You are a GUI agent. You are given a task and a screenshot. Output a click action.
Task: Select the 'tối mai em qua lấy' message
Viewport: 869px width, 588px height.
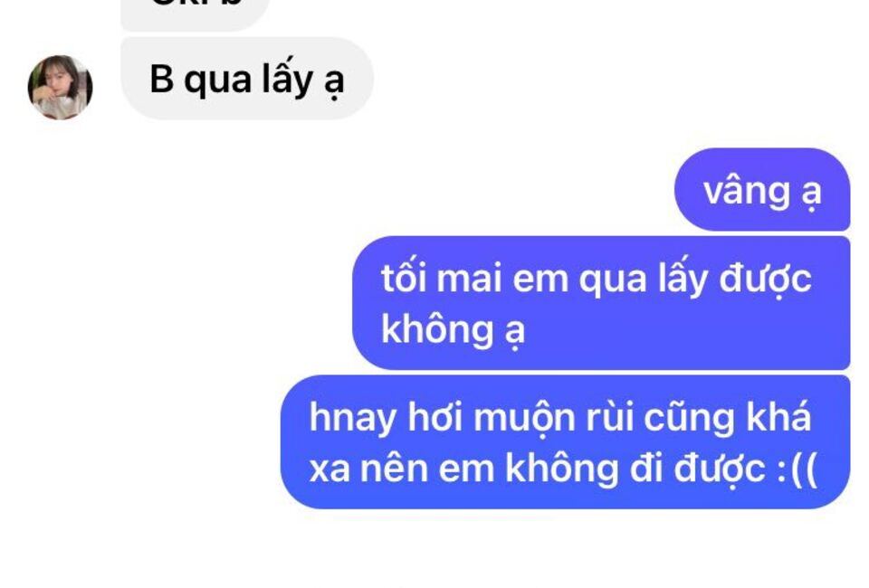click(601, 303)
